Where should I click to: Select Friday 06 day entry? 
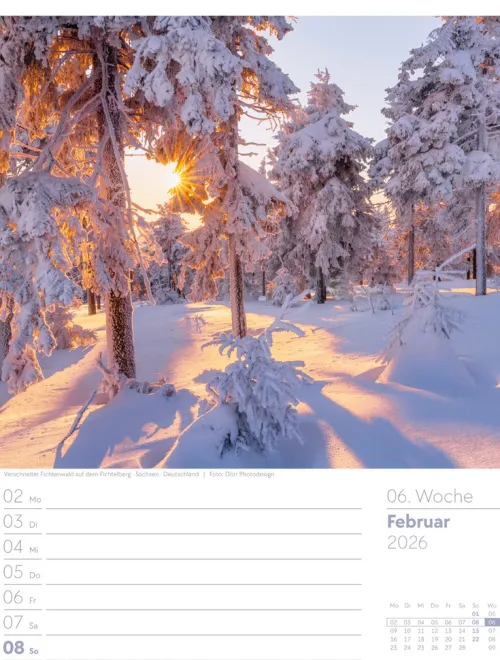click(x=20, y=598)
